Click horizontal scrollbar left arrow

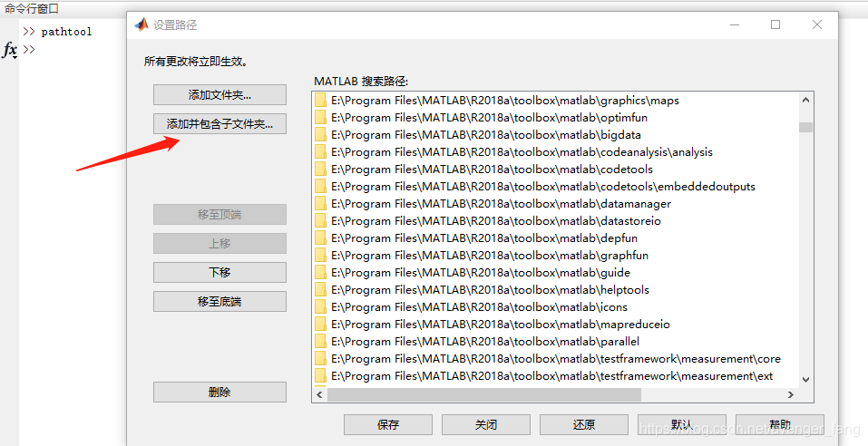pyautogui.click(x=319, y=394)
